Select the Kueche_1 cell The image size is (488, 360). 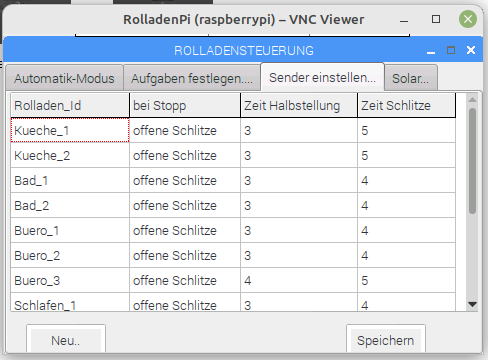tap(70, 130)
